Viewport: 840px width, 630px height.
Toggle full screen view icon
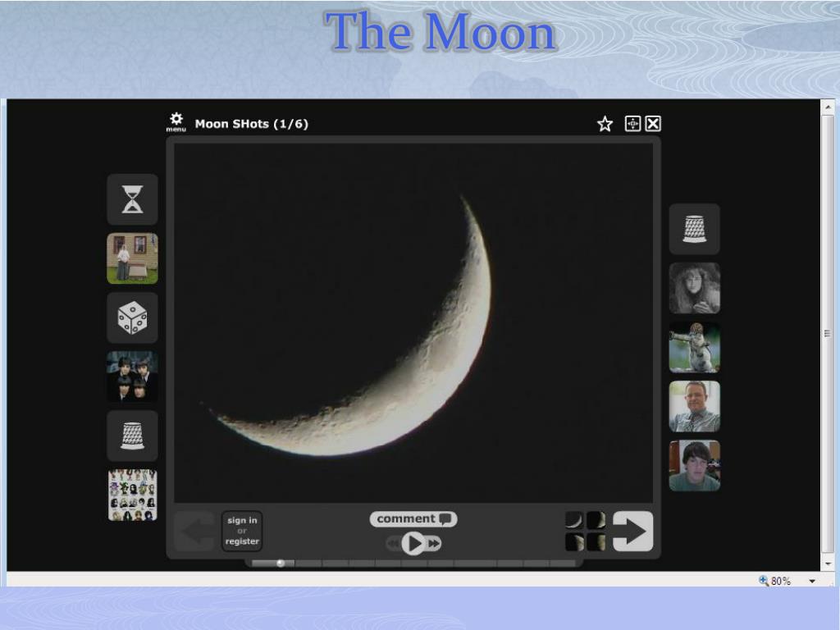point(632,124)
